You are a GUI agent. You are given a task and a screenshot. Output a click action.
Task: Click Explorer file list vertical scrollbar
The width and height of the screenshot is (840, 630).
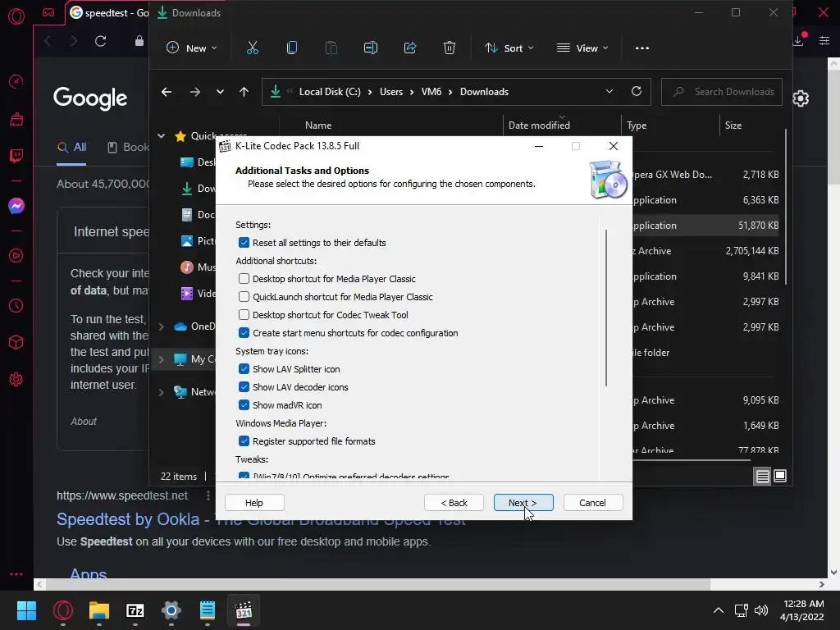tap(786, 207)
